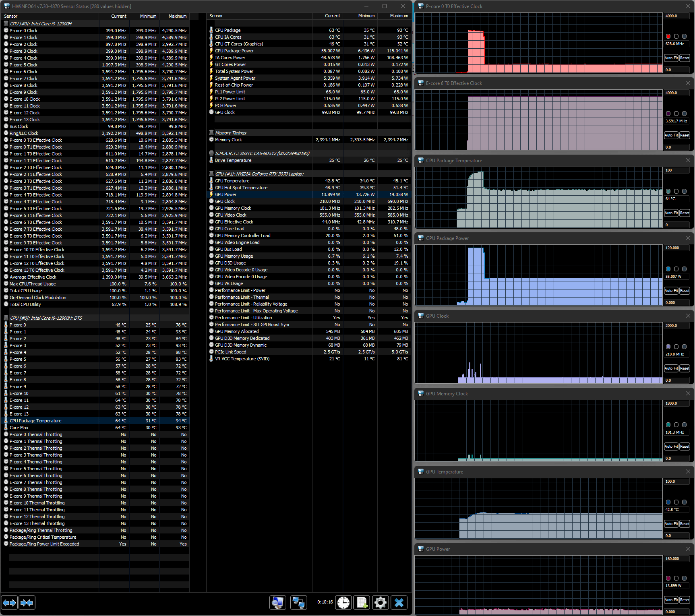Click the shrink columns inward-arrows button
695x616 pixels.
click(27, 603)
